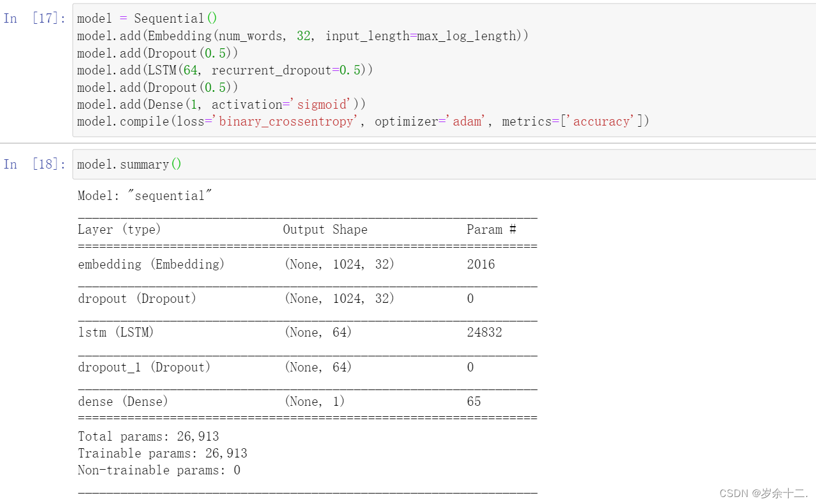Click the 'dropout (Dropout)' row label
The image size is (816, 504).
pyautogui.click(x=137, y=299)
